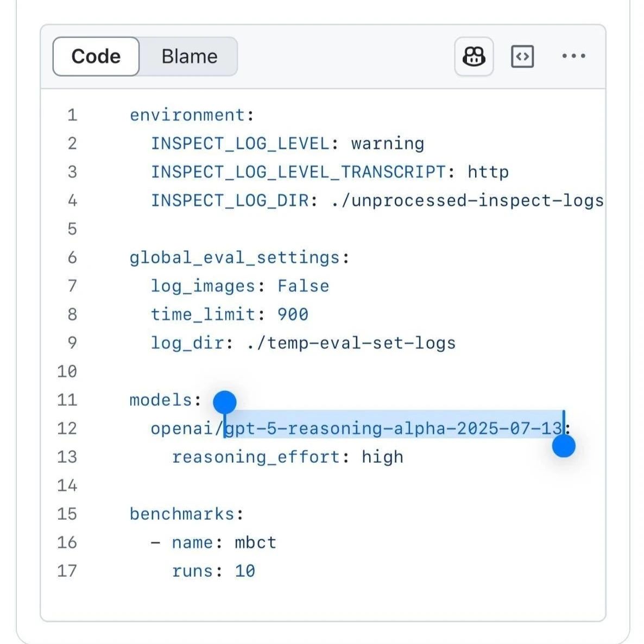Screen dimensions: 644x644
Task: Click the 'reasoning_effort' key text
Action: click(255, 457)
